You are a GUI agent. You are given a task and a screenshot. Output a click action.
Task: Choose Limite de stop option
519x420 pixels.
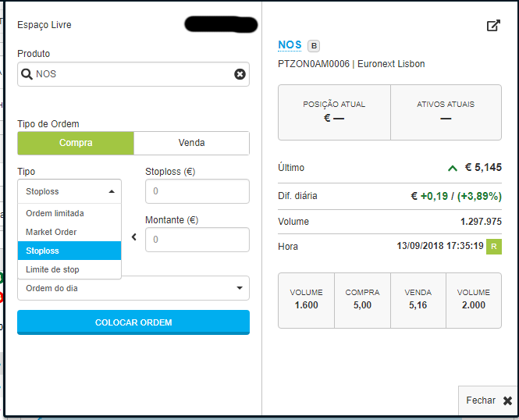69,269
